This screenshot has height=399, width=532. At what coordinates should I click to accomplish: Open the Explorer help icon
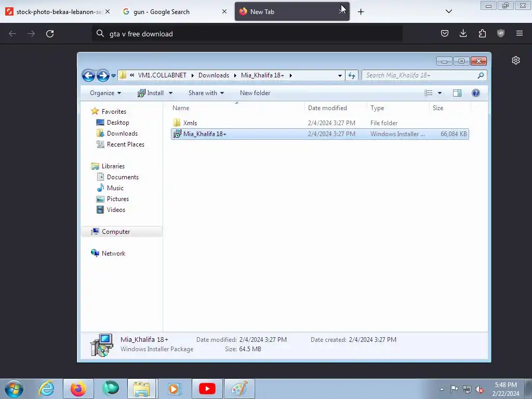tap(476, 93)
